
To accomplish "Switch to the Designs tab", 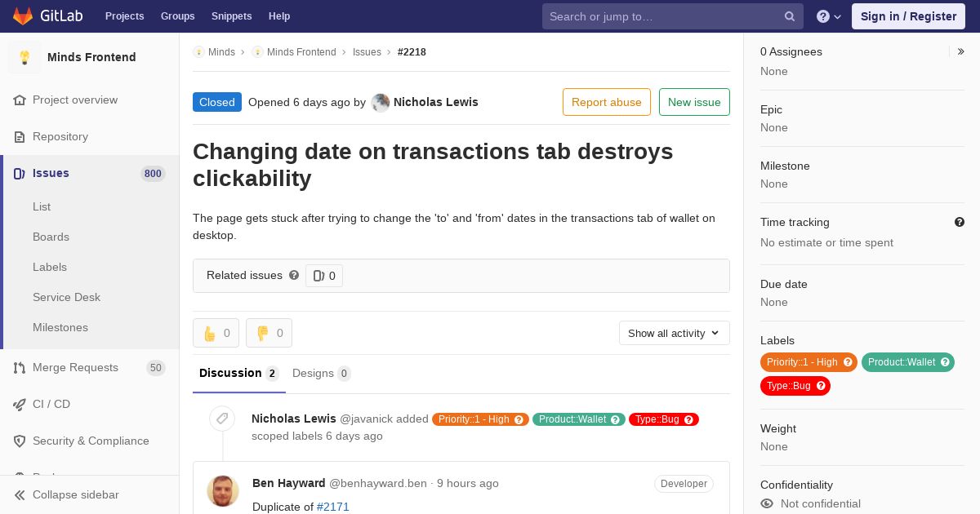I will click(321, 374).
